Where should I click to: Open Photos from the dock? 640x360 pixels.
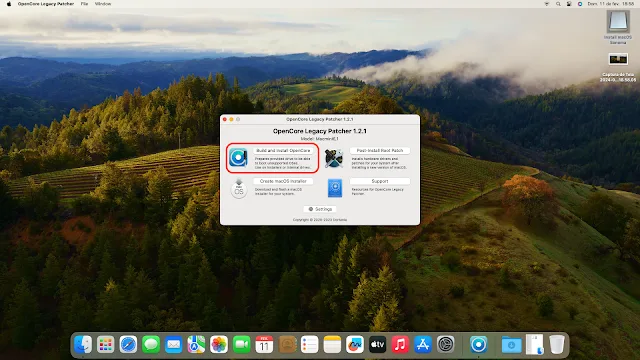point(219,344)
